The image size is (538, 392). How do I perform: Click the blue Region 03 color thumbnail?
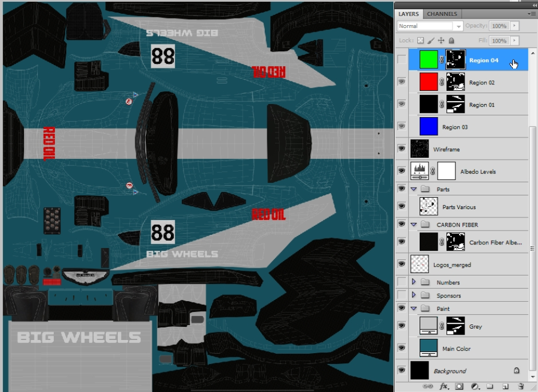point(429,127)
